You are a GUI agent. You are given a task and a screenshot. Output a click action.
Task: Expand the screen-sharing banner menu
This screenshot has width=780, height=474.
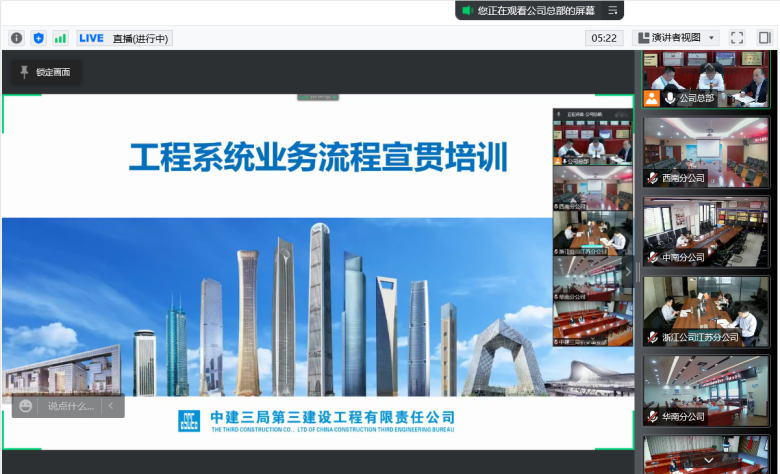point(612,10)
